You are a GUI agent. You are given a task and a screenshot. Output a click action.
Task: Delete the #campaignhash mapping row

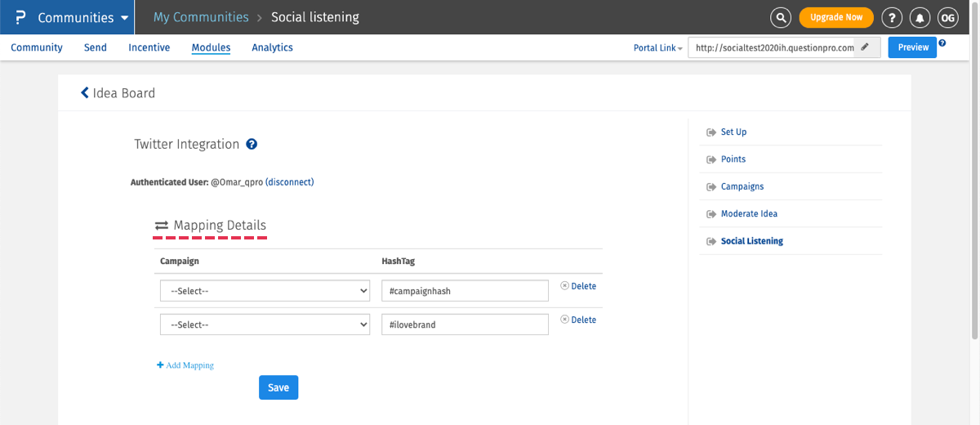578,286
